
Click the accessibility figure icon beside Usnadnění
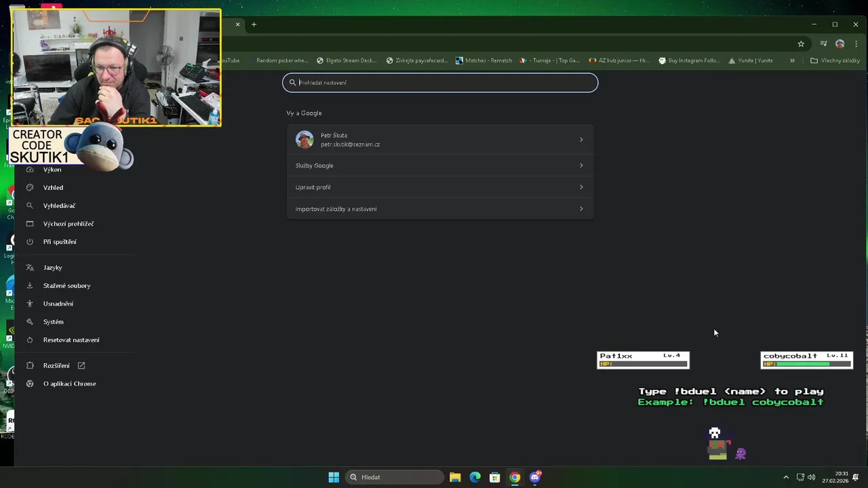pos(30,304)
